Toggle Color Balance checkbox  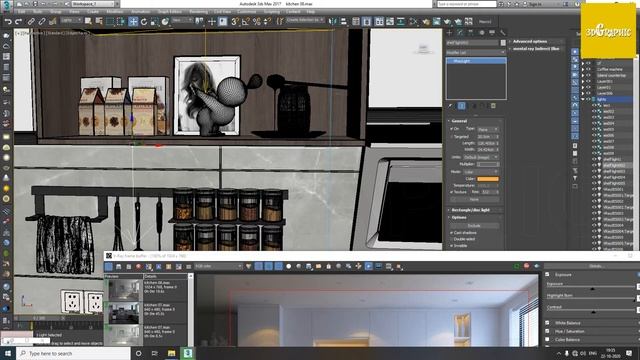click(547, 339)
